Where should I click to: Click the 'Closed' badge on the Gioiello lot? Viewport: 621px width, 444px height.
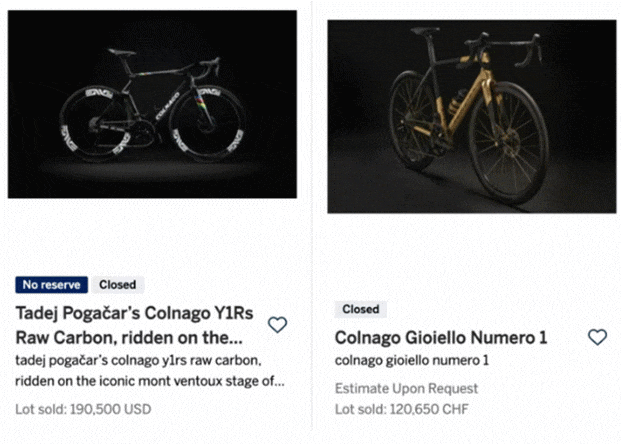click(361, 310)
